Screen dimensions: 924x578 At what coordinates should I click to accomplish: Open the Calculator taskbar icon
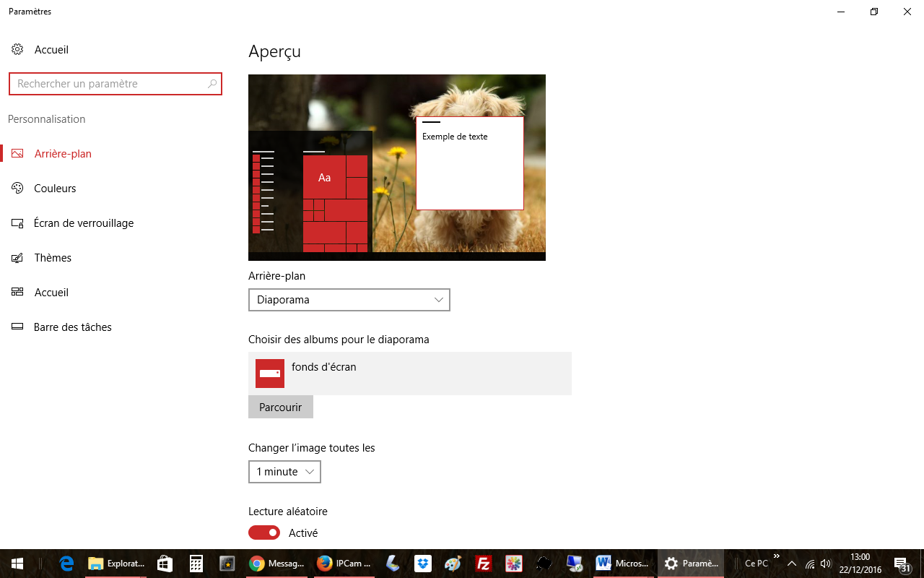coord(196,564)
